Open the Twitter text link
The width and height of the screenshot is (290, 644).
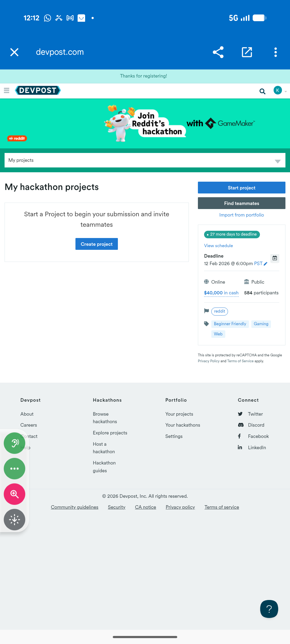click(x=255, y=414)
